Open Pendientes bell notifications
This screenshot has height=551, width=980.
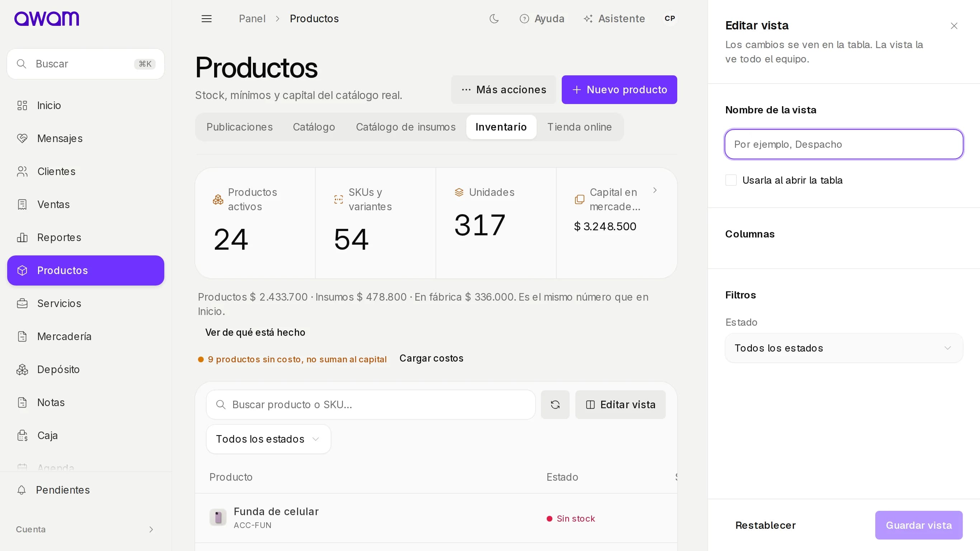(86, 490)
